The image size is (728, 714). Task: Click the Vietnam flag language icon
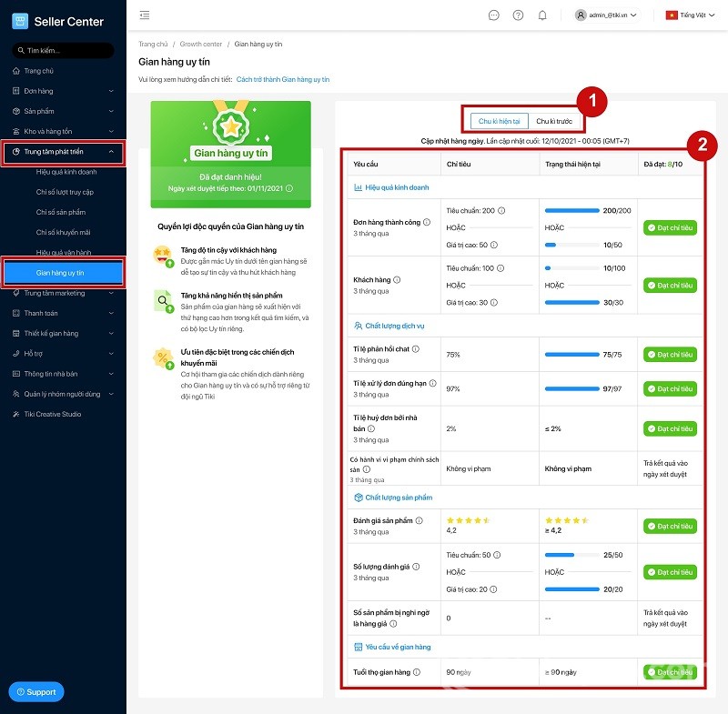672,15
